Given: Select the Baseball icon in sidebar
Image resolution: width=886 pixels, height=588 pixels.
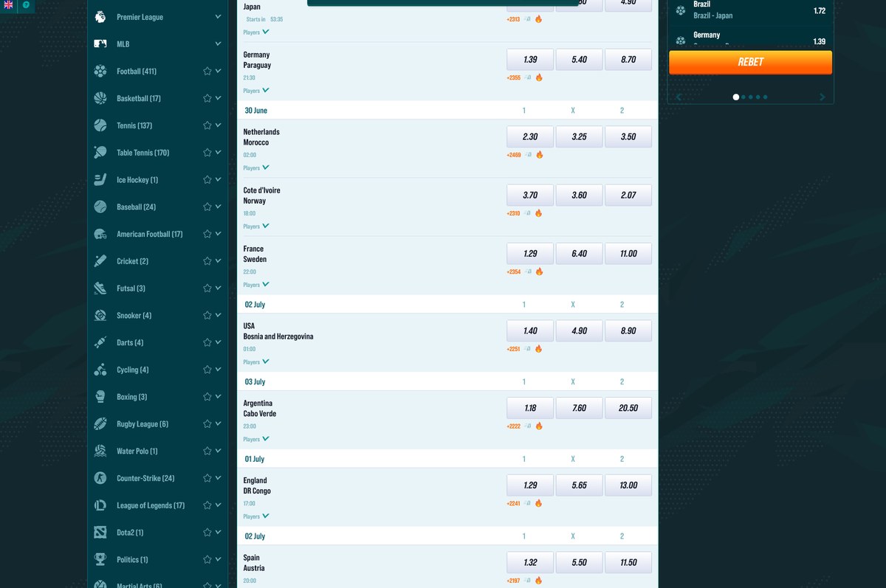Looking at the screenshot, I should 100,207.
